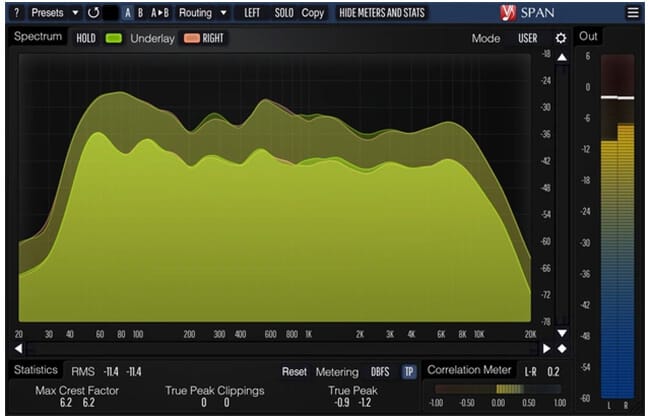Click the Presets label button
Image resolution: width=650 pixels, height=418 pixels.
point(48,13)
